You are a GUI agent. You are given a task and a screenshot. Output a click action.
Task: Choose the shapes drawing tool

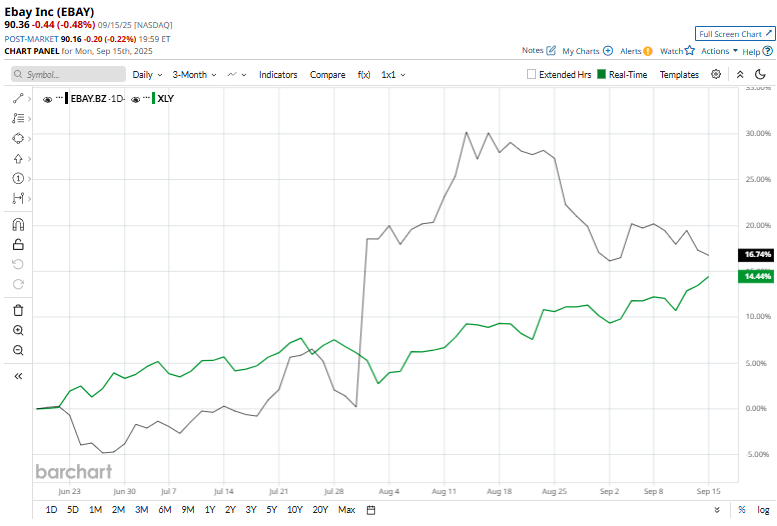pos(18,138)
